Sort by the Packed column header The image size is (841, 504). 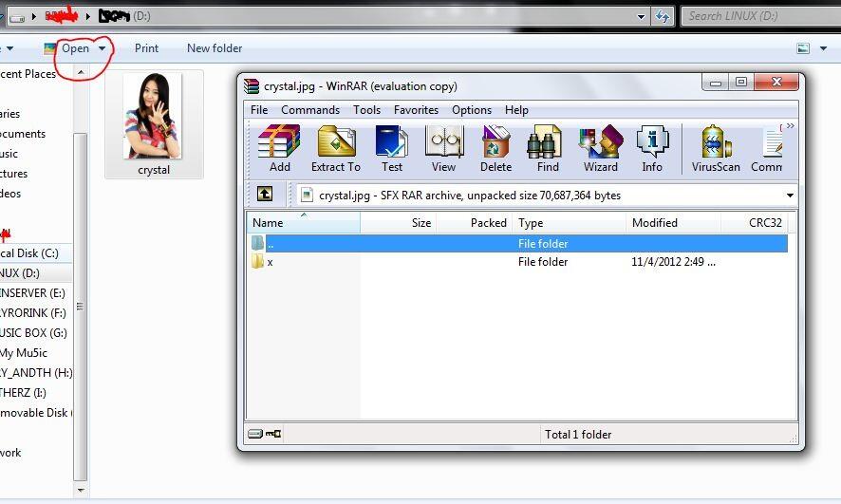click(x=475, y=222)
